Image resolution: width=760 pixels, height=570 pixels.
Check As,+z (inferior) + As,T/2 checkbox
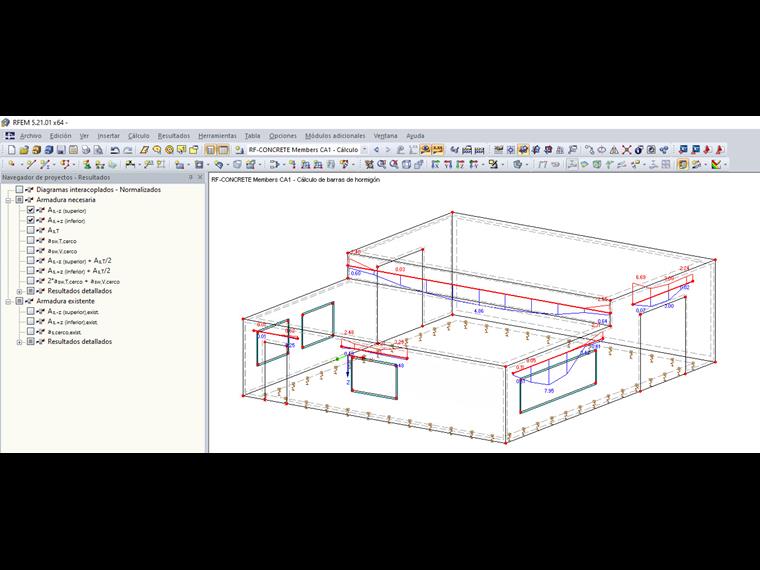pyautogui.click(x=31, y=271)
